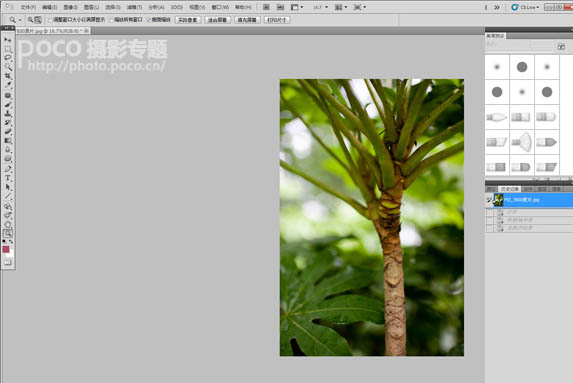The image size is (573, 383).
Task: Toggle history brush source for snapshot
Action: coord(489,200)
